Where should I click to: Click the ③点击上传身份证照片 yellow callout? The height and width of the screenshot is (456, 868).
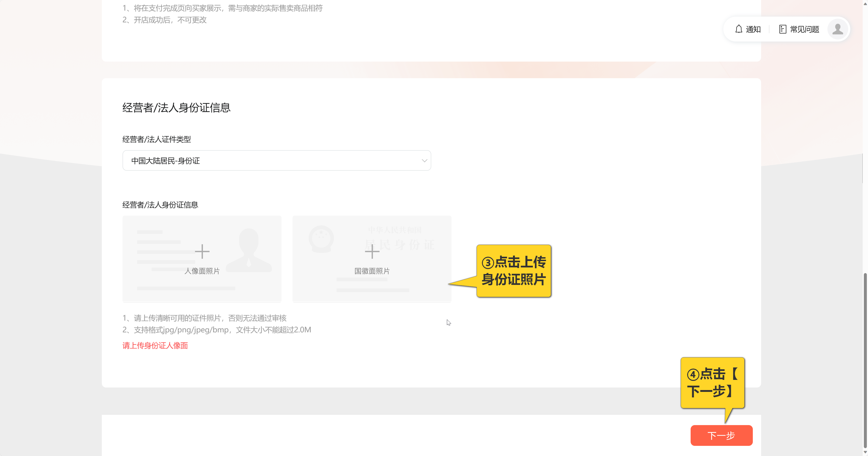pos(513,271)
